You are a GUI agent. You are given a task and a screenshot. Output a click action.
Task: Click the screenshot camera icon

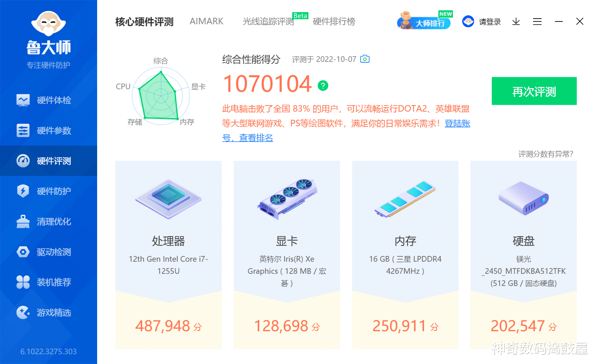point(365,59)
